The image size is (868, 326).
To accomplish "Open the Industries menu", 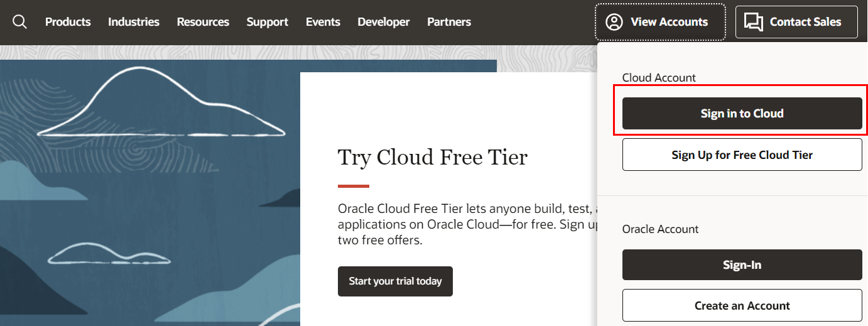I will pos(134,22).
